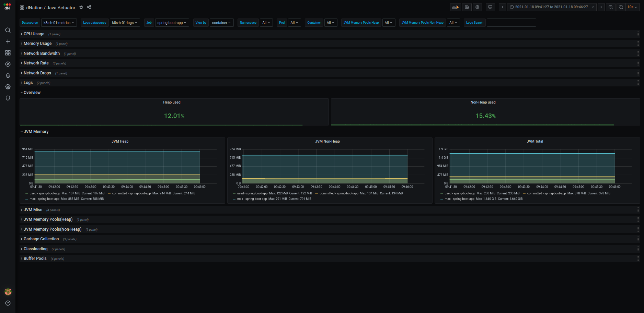The height and width of the screenshot is (313, 644).
Task: Open the Non-Heap used panel title menu
Action: point(483,102)
